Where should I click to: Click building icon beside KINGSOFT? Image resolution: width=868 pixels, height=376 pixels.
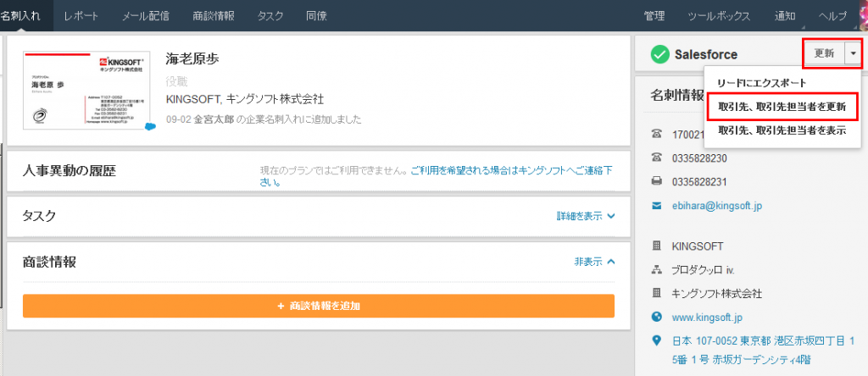[x=657, y=246]
